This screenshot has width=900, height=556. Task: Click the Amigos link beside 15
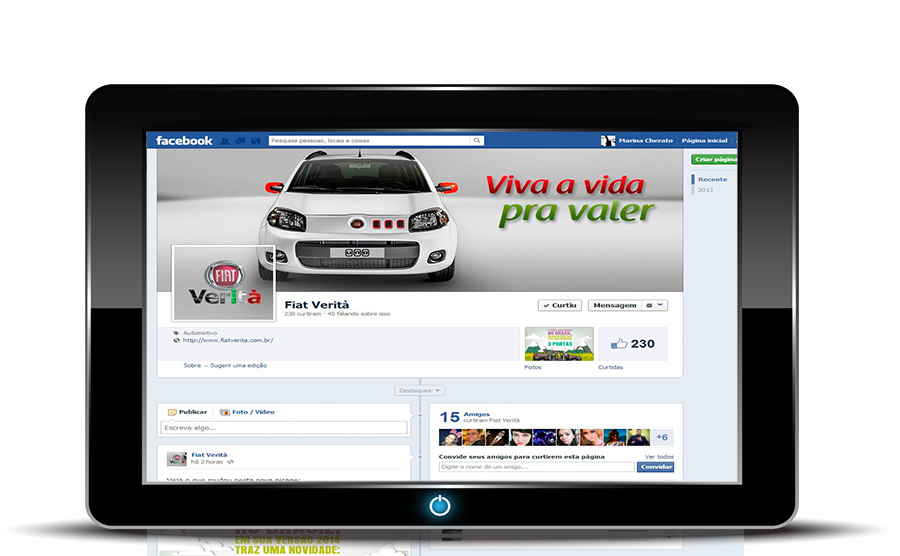(476, 414)
